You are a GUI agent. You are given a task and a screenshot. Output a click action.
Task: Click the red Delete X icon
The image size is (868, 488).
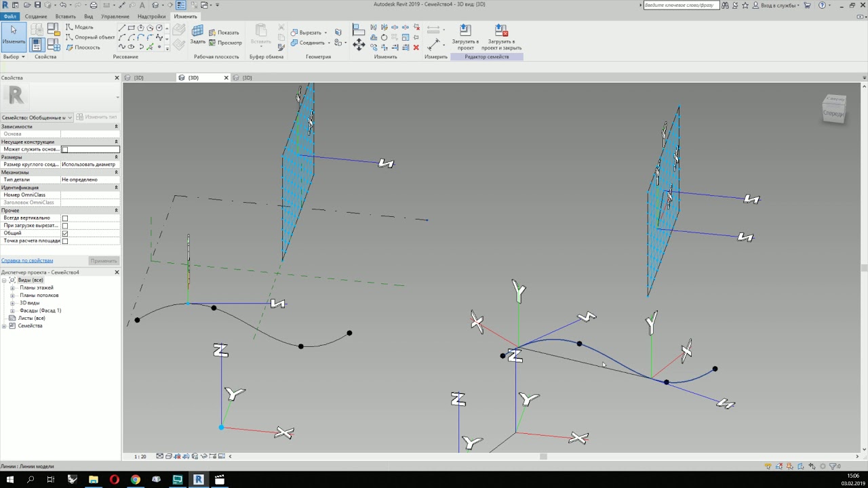[x=416, y=47]
